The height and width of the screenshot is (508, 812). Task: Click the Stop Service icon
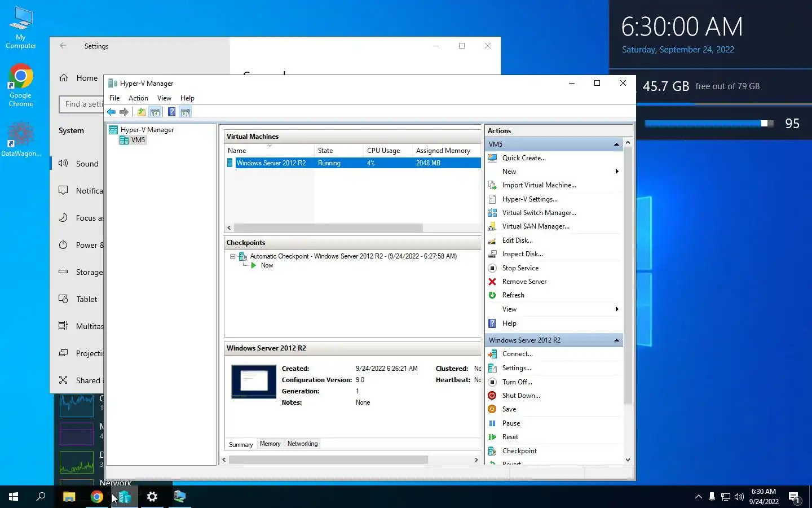click(x=492, y=268)
